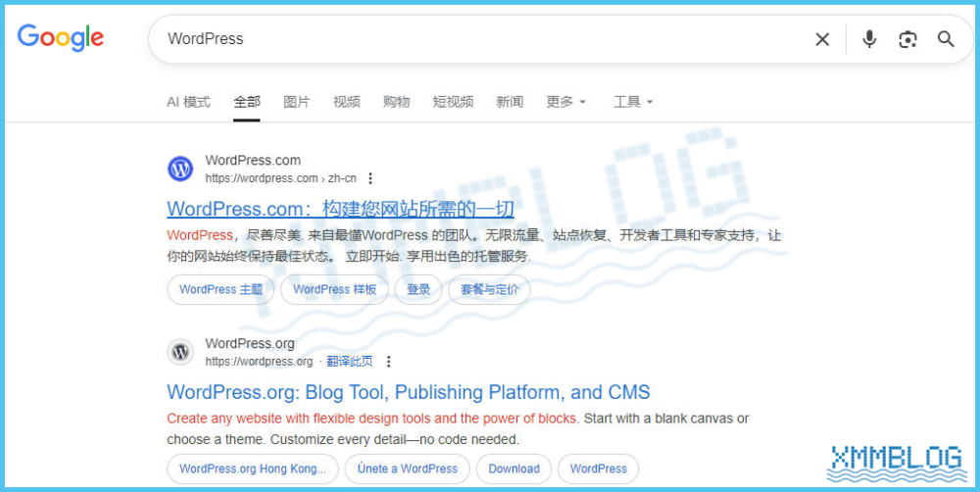Click the WordPress.org site favicon
Viewport: 980px width, 492px height.
[x=180, y=352]
